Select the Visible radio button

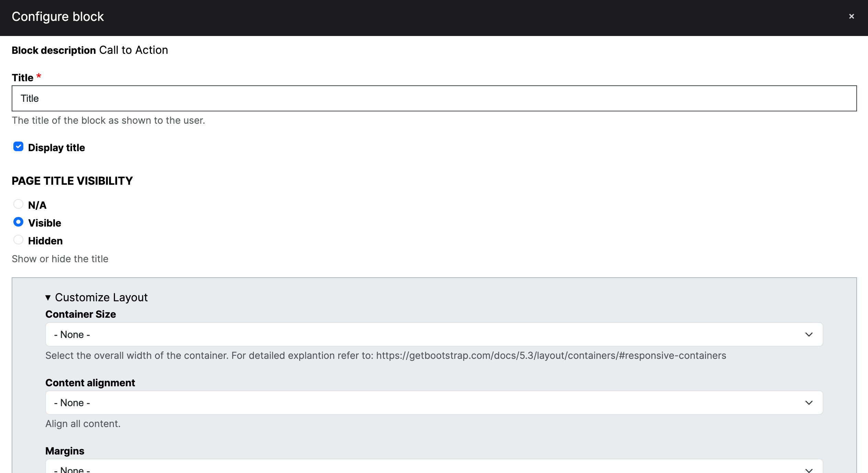(18, 222)
